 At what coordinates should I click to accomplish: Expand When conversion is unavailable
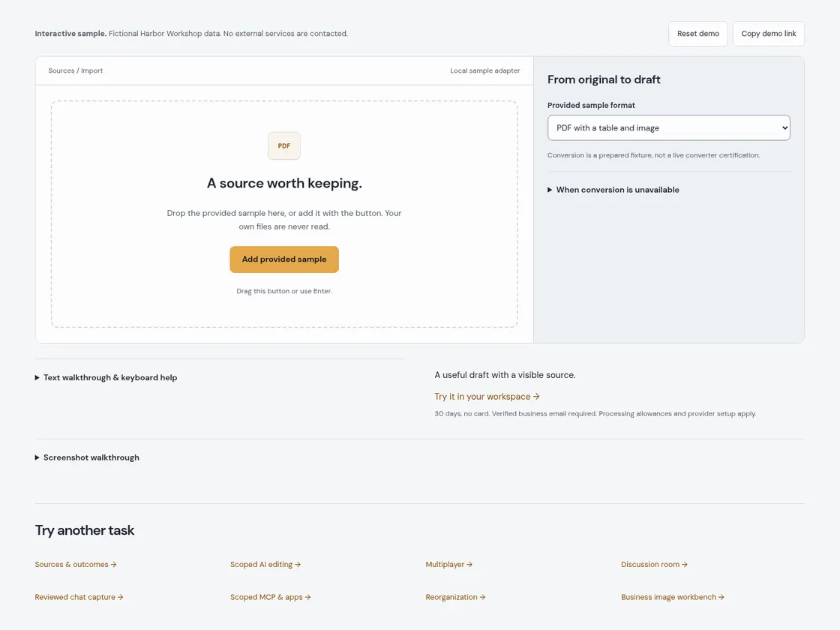pyautogui.click(x=613, y=190)
